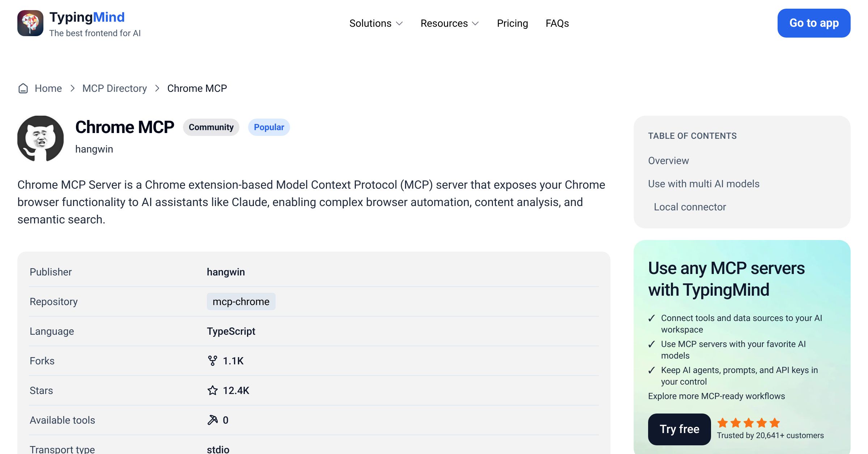This screenshot has height=454, width=868.
Task: Open the FAQs page
Action: tap(557, 23)
